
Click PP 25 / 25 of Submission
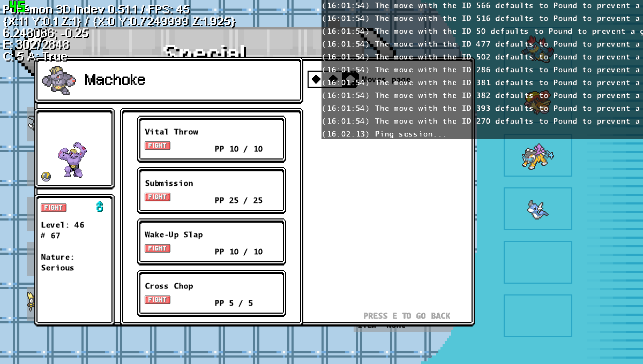(238, 200)
